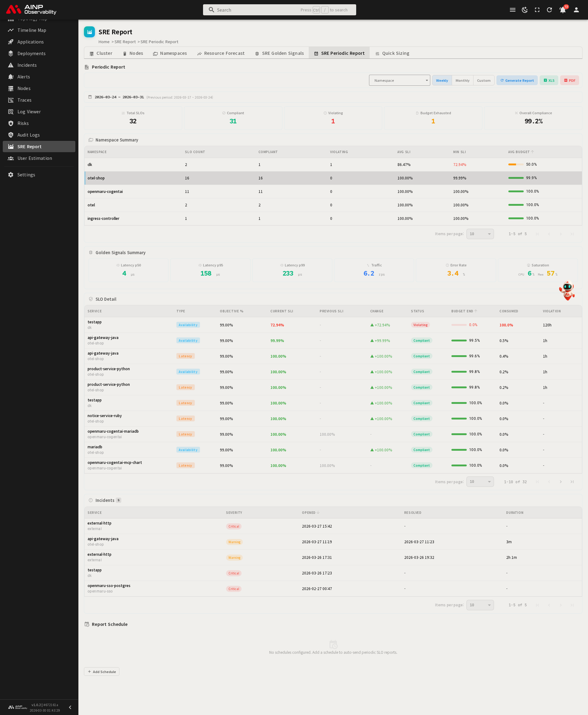Open the Namespace dropdown

pos(399,81)
